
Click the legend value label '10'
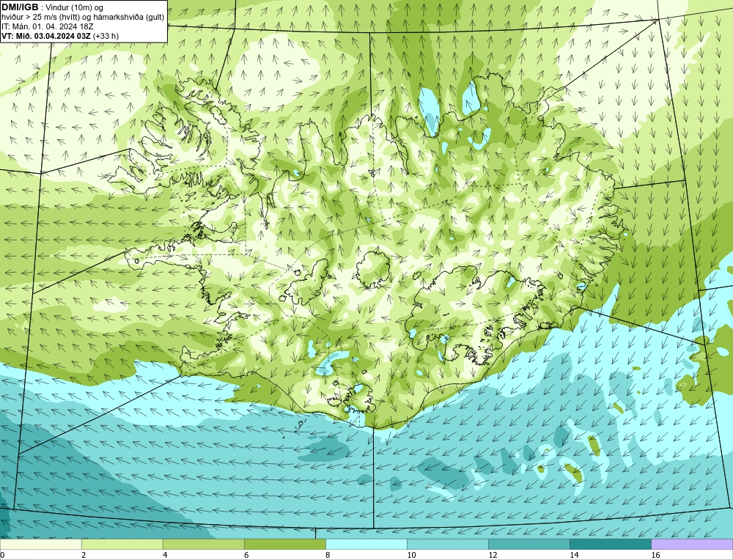(411, 555)
